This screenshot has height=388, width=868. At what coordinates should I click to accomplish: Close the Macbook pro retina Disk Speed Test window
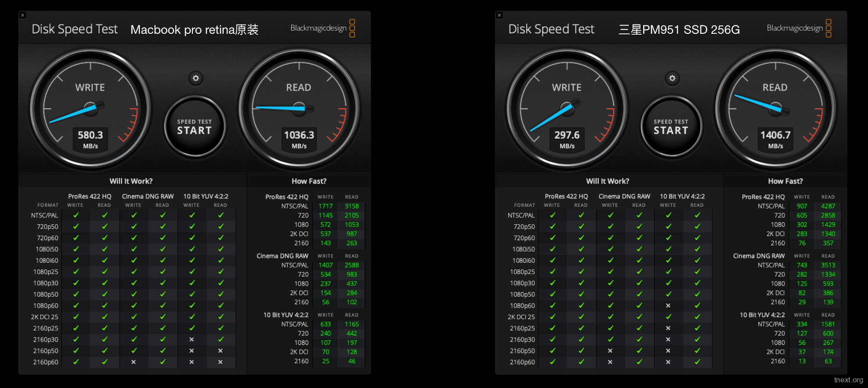click(23, 15)
